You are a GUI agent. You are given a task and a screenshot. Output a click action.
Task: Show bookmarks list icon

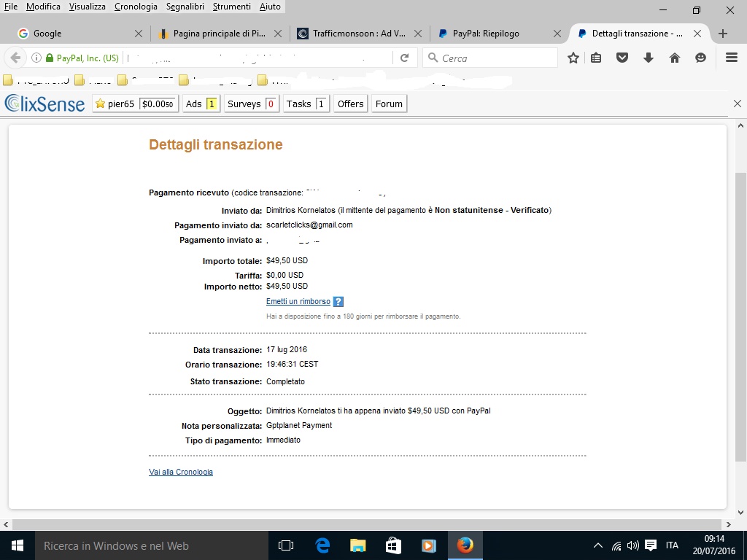point(596,58)
